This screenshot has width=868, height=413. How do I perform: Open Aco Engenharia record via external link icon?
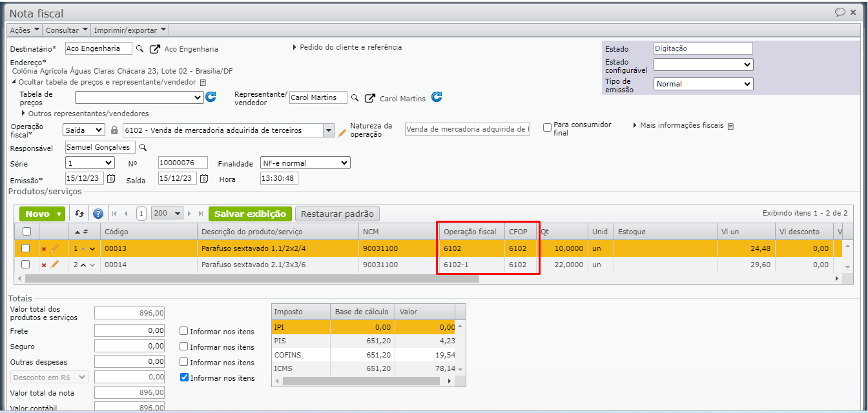tap(155, 49)
